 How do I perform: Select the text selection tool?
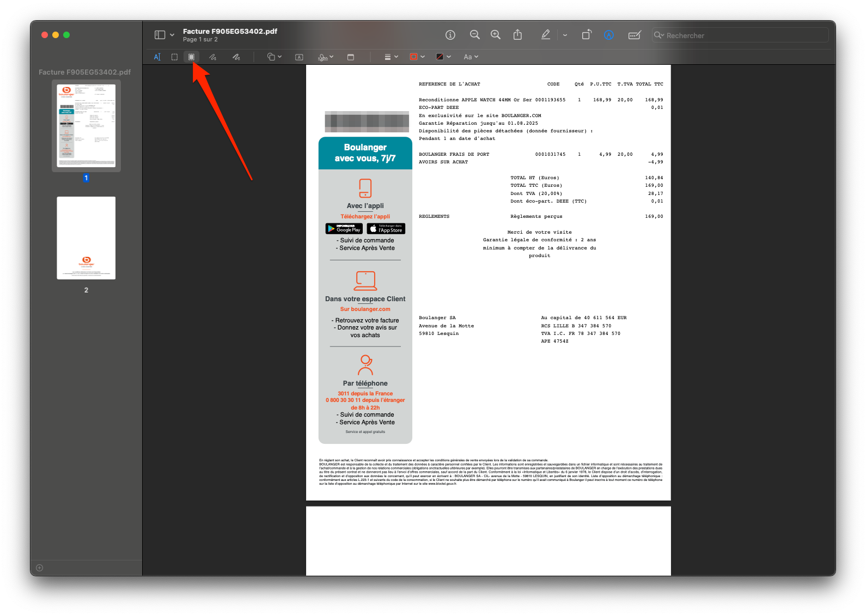[x=157, y=57]
